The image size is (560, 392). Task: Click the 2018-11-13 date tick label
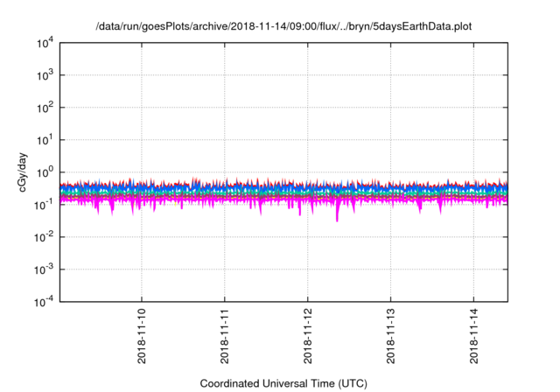(391, 336)
